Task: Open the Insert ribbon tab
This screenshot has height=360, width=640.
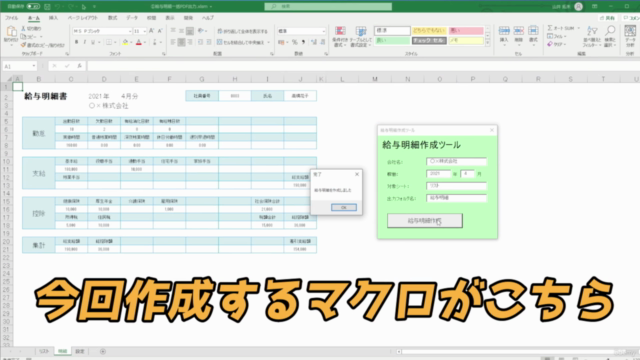Action: click(x=53, y=18)
